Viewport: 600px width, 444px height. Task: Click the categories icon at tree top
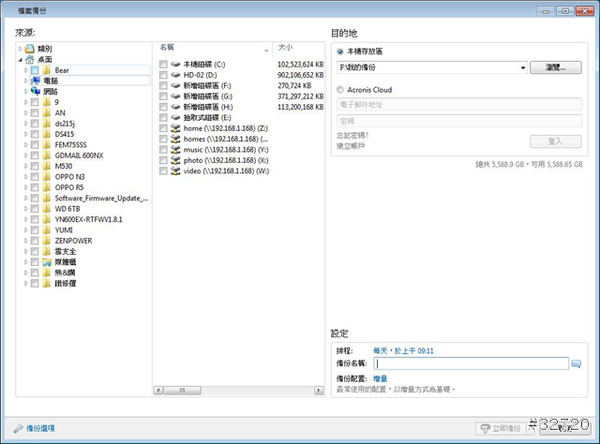(x=29, y=49)
